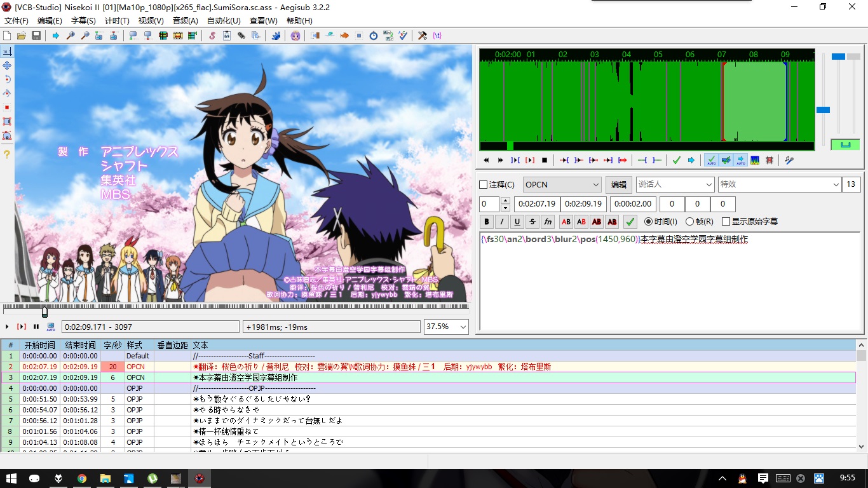
Task: Open the 计时(T) menu
Action: pos(117,21)
